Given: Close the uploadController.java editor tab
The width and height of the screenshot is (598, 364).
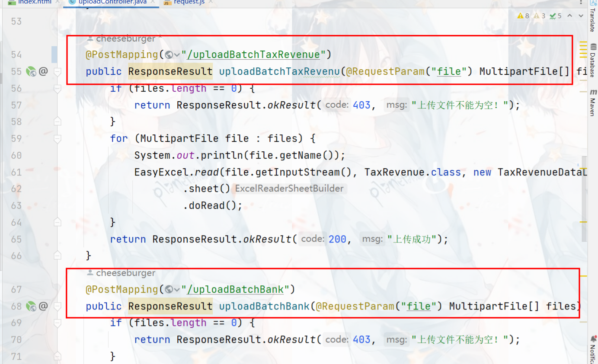Looking at the screenshot, I should coord(153,2).
